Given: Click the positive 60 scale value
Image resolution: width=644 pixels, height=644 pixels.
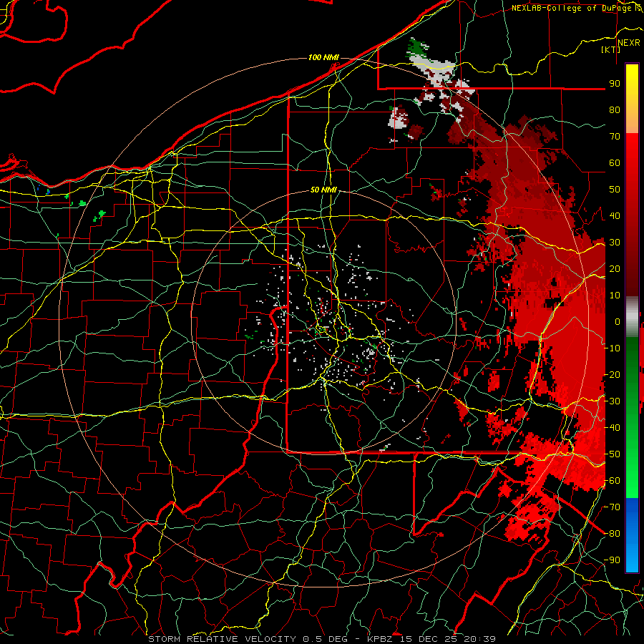Looking at the screenshot, I should [x=615, y=162].
